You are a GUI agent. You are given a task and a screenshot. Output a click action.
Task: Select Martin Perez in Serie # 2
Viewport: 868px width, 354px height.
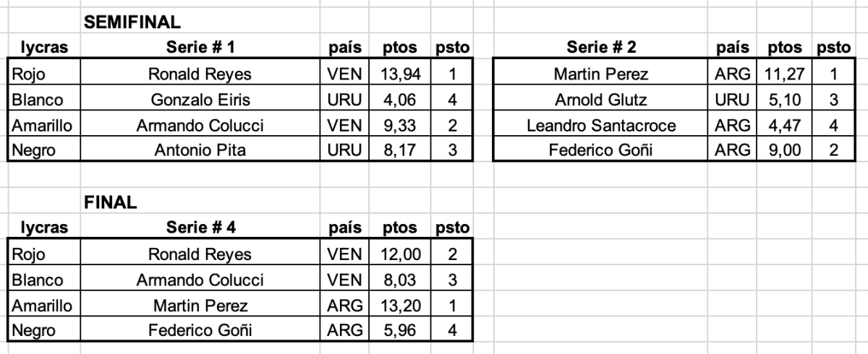tap(602, 73)
